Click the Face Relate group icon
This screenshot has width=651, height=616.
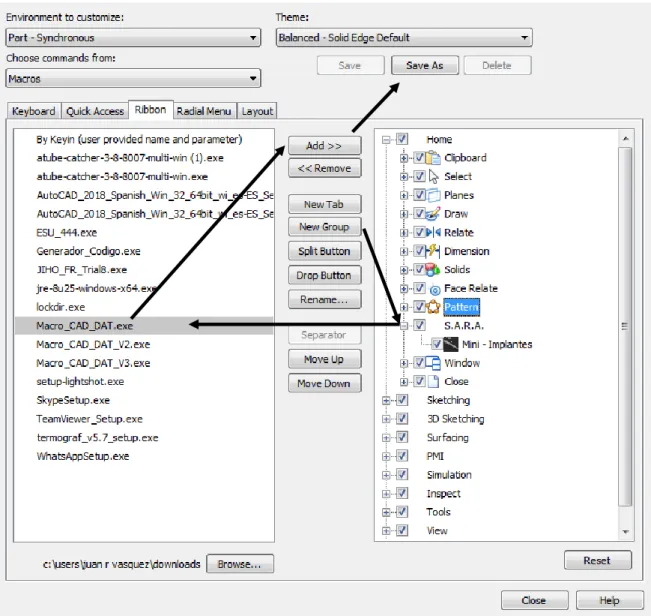pos(435,289)
